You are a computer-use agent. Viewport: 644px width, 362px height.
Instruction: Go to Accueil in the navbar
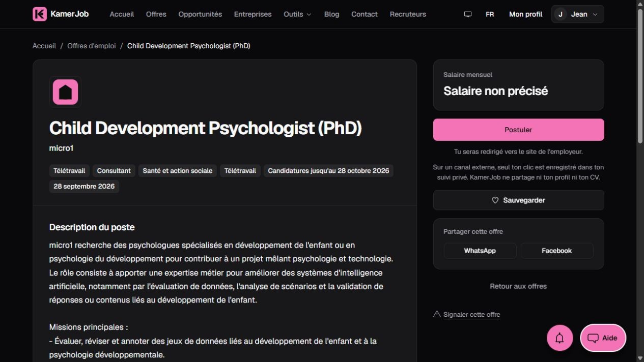click(x=122, y=14)
